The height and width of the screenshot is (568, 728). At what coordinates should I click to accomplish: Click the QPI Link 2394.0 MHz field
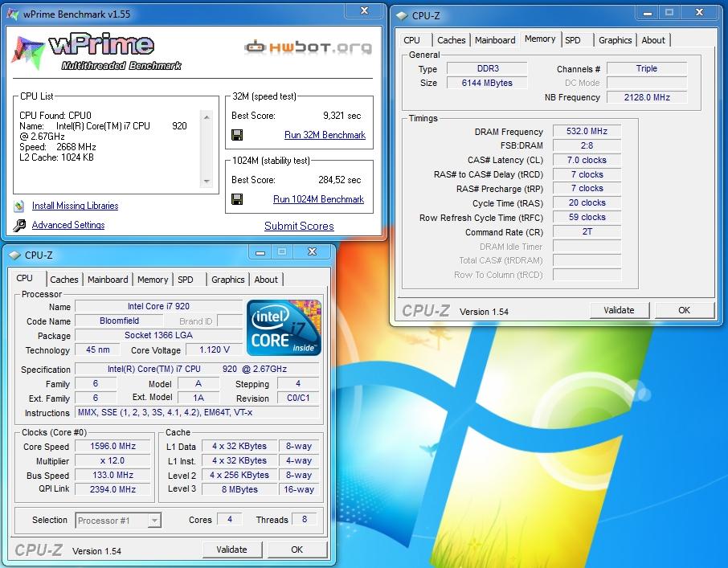(112, 489)
